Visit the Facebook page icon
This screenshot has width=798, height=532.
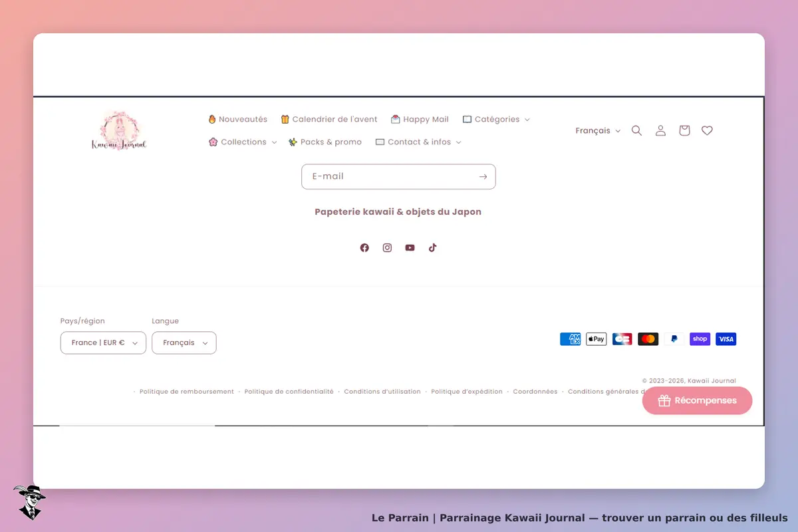[364, 247]
